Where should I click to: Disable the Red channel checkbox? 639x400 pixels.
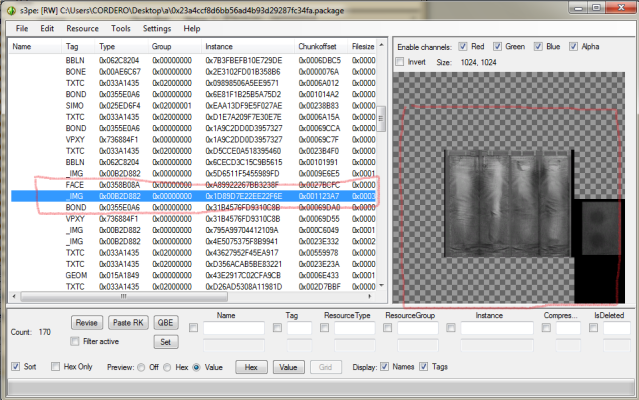pyautogui.click(x=464, y=47)
